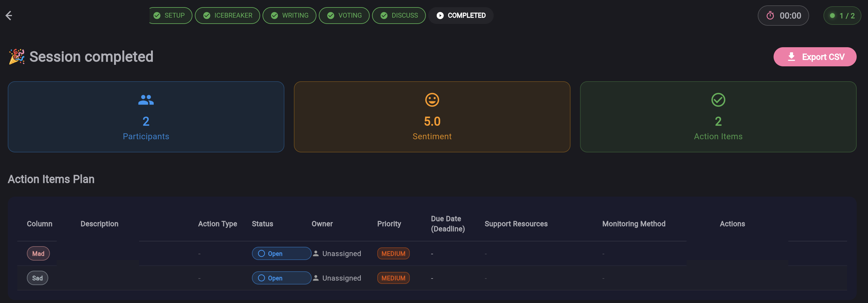Image resolution: width=868 pixels, height=303 pixels.
Task: Toggle Open status circle in Mad row
Action: (x=261, y=253)
